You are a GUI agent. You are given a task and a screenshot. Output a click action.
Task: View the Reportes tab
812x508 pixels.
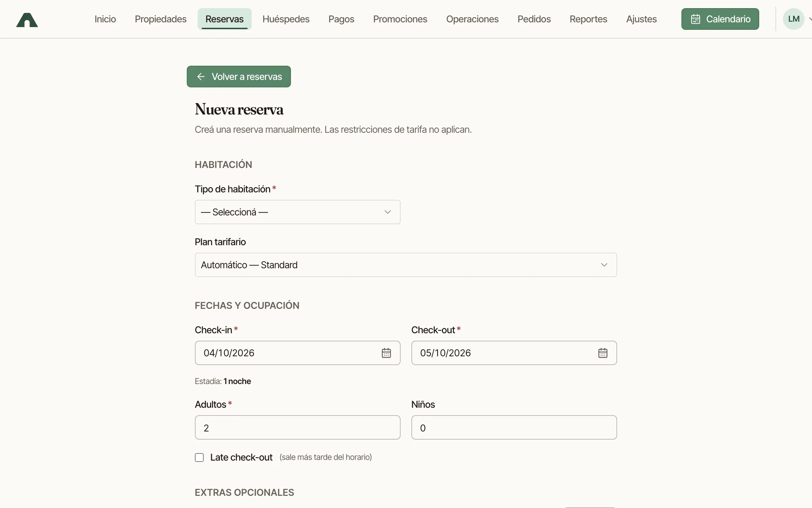(x=588, y=19)
